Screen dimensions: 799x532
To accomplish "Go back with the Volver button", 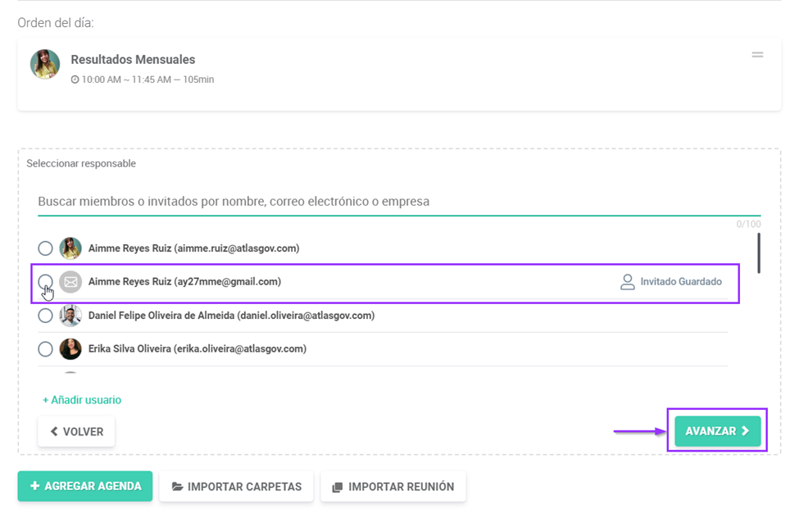I will [x=76, y=432].
